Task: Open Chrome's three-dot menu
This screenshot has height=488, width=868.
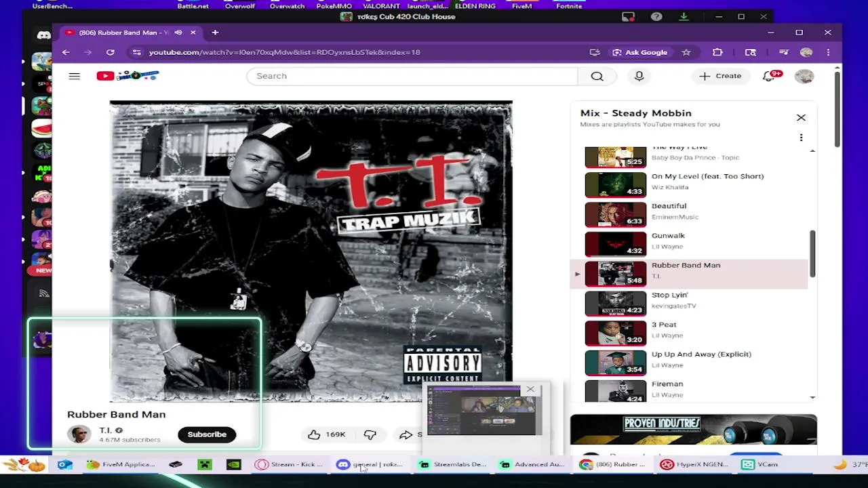Action: tap(828, 52)
